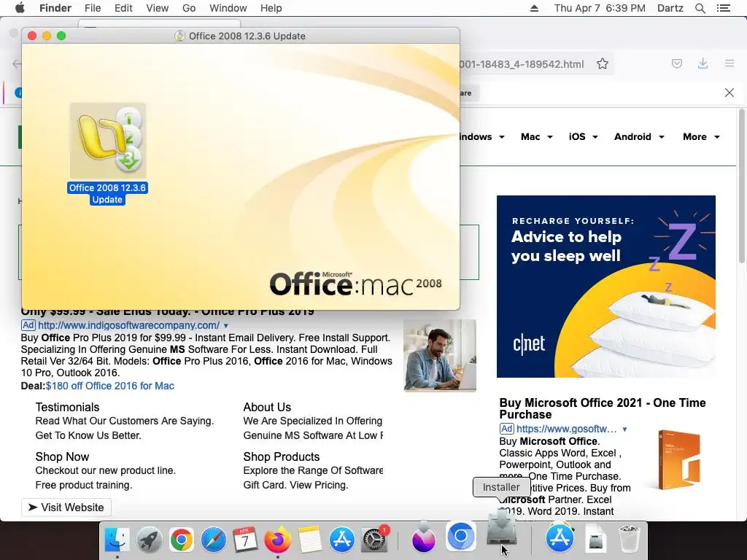The width and height of the screenshot is (747, 560).
Task: Click the orange Office box product image
Action: tap(679, 459)
